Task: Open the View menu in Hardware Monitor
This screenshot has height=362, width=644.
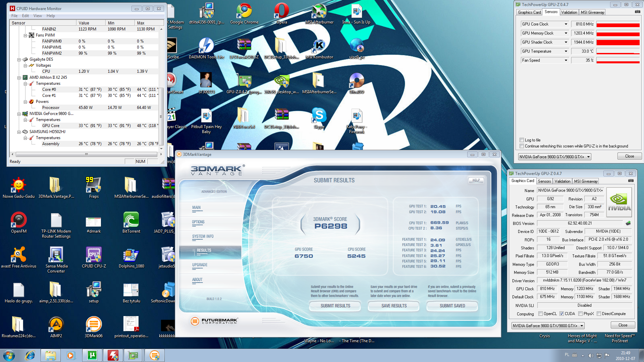Action: pos(38,16)
